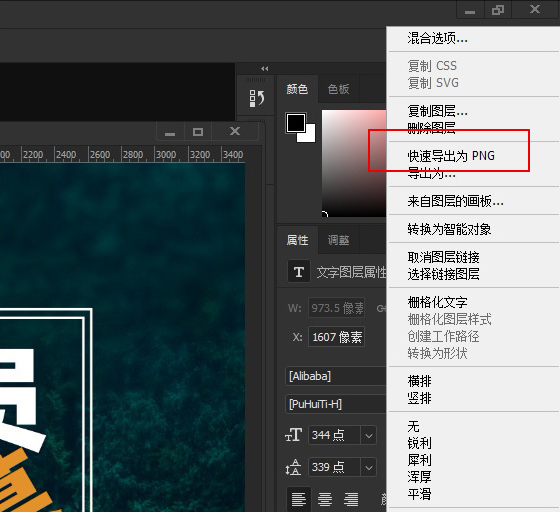560x512 pixels.
Task: Align text left
Action: tap(299, 499)
